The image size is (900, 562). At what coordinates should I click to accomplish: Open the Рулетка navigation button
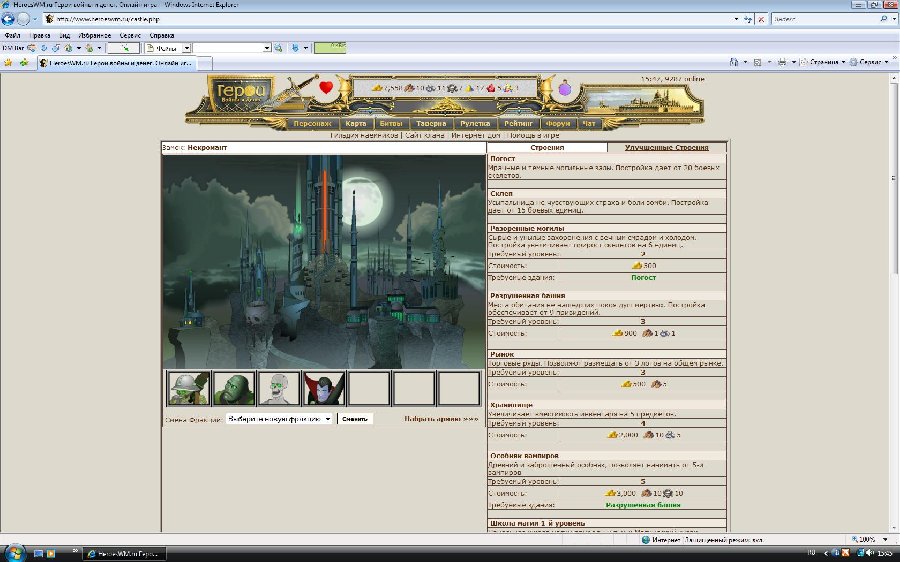(x=475, y=123)
